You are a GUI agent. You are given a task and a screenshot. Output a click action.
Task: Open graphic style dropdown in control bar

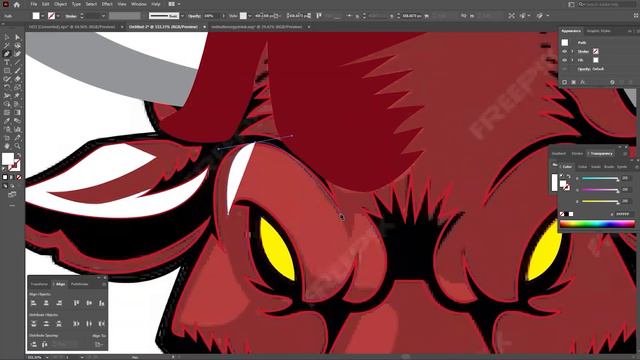coord(249,16)
